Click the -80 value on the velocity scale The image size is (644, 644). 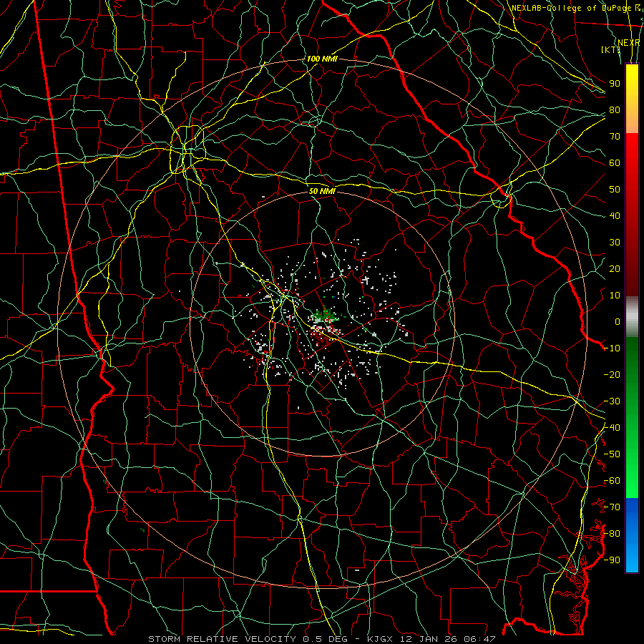(612, 534)
